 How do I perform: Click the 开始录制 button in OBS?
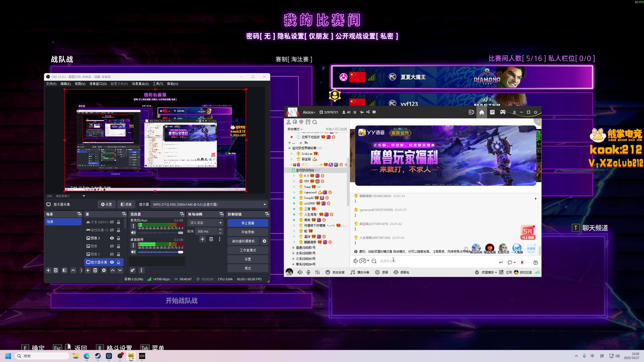pos(248,232)
